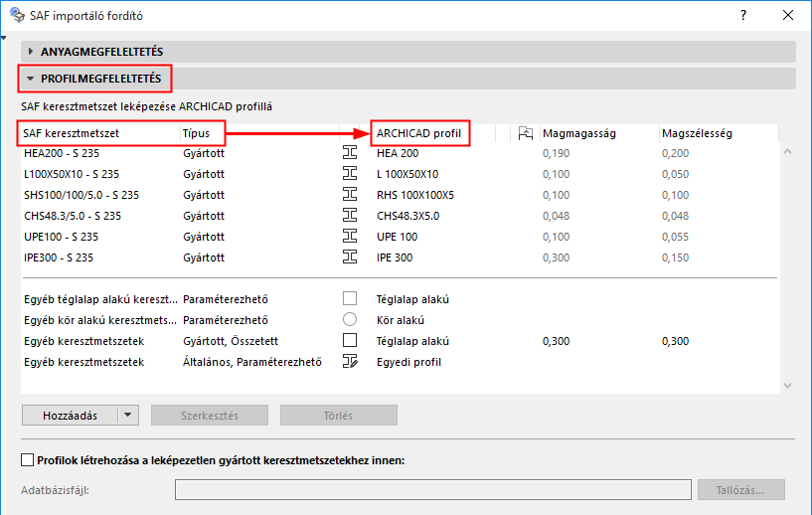Select the HEA200 - S 235 row
This screenshot has height=515, width=812.
tap(400, 153)
